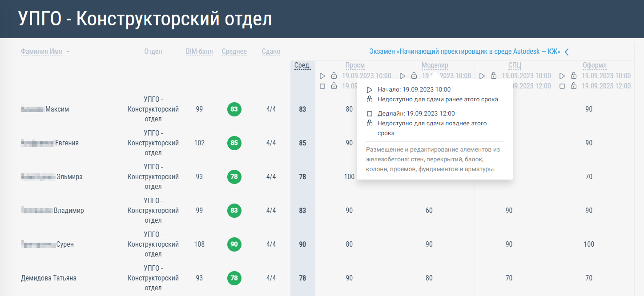Collapse the exam panel using the left chevron
Image resolution: width=644 pixels, height=296 pixels.
[x=567, y=52]
